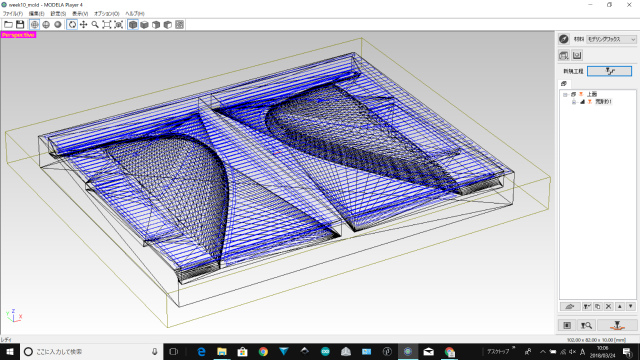640x360 pixels.
Task: Delete the selected process with the X icon
Action: 608,306
